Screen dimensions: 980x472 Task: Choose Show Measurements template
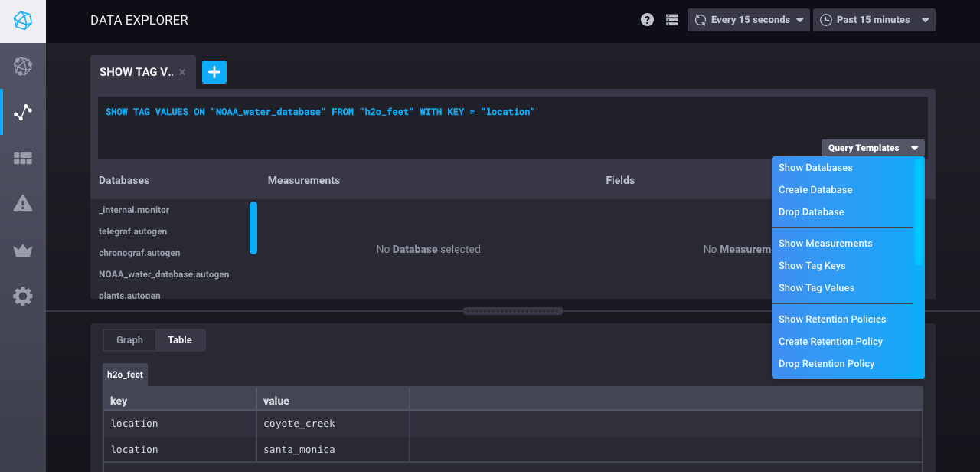(x=825, y=244)
